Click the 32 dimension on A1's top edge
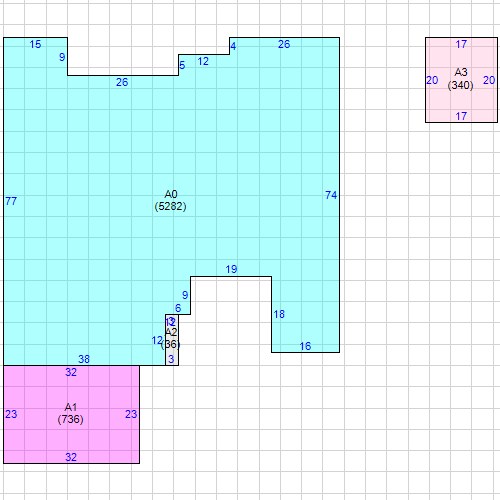The image size is (500, 500). [x=71, y=372]
